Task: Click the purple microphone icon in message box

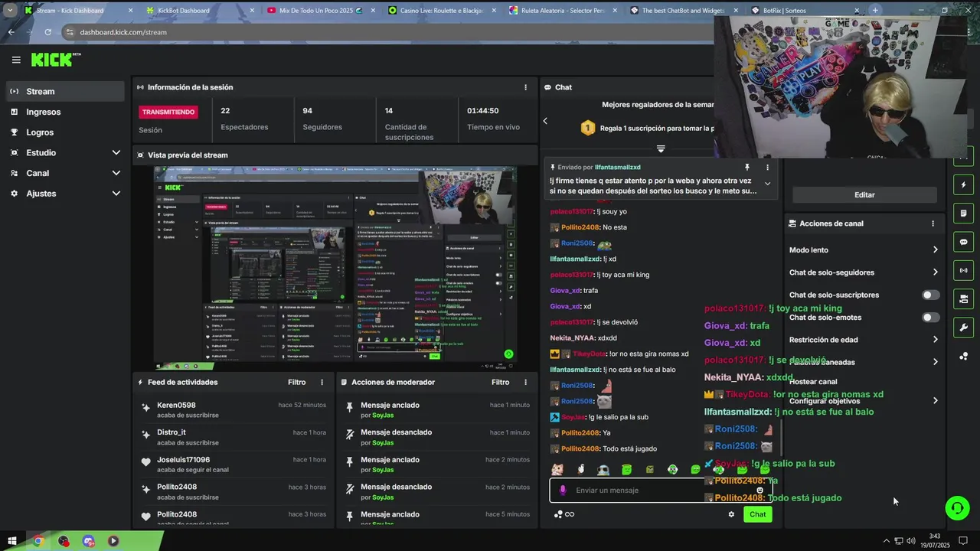Action: pyautogui.click(x=563, y=491)
